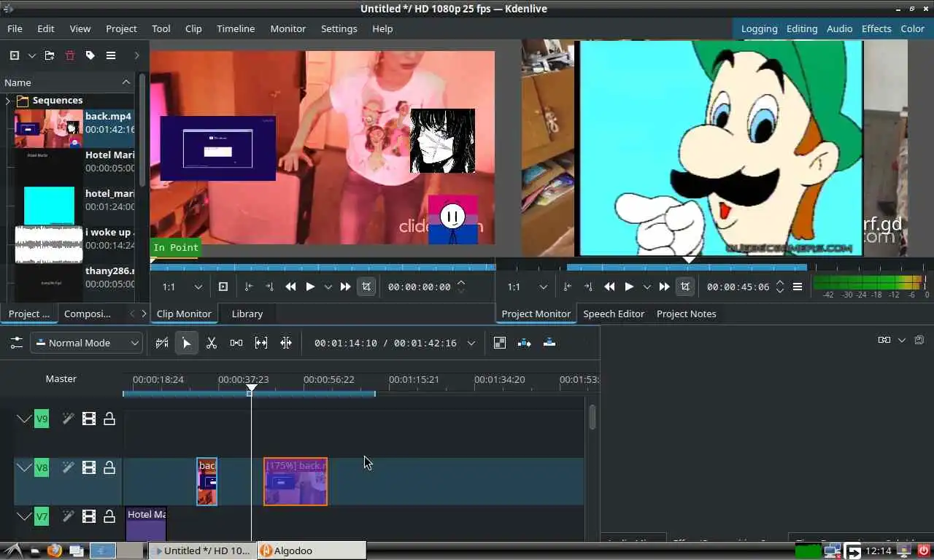Switch to Audio workspace layout
The height and width of the screenshot is (560, 934).
(839, 28)
